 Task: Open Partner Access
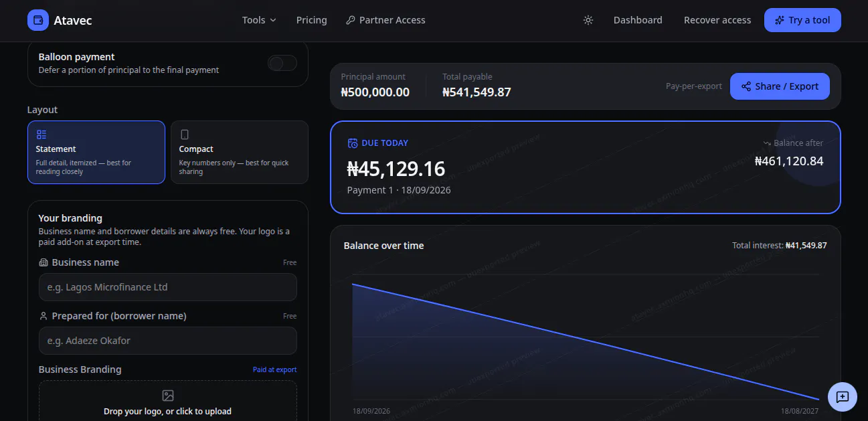[385, 20]
